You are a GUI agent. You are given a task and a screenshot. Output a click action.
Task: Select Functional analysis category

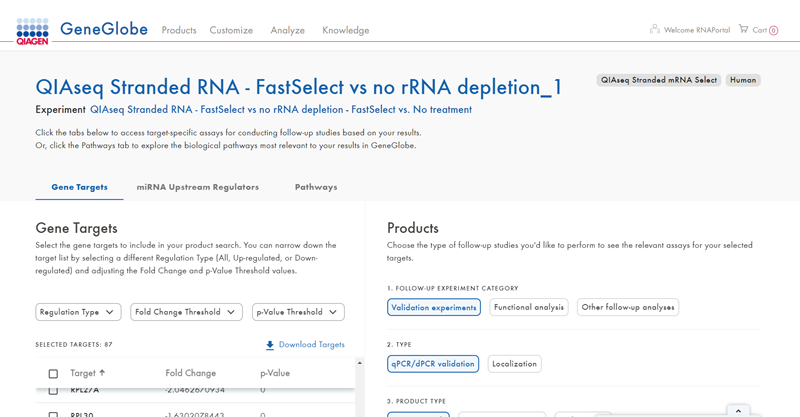(x=529, y=307)
